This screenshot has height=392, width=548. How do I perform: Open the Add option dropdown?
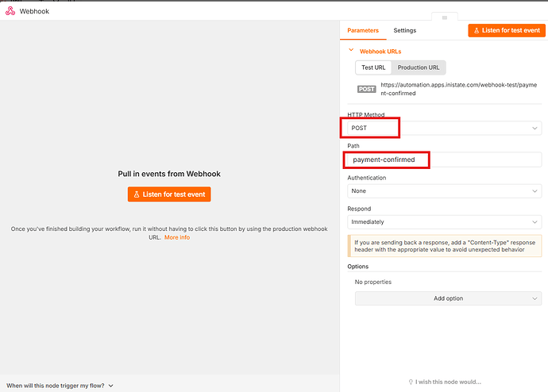coord(449,298)
